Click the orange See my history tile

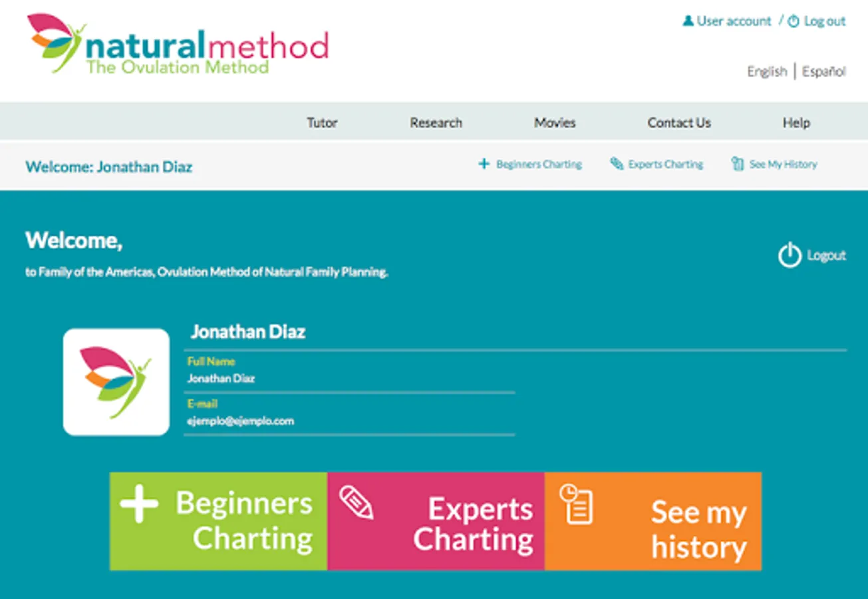(x=653, y=521)
